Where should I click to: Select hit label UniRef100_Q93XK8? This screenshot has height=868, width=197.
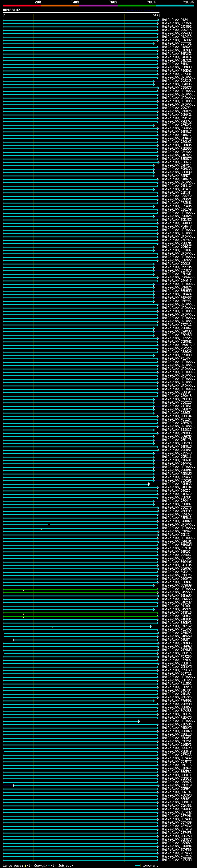click(x=177, y=81)
